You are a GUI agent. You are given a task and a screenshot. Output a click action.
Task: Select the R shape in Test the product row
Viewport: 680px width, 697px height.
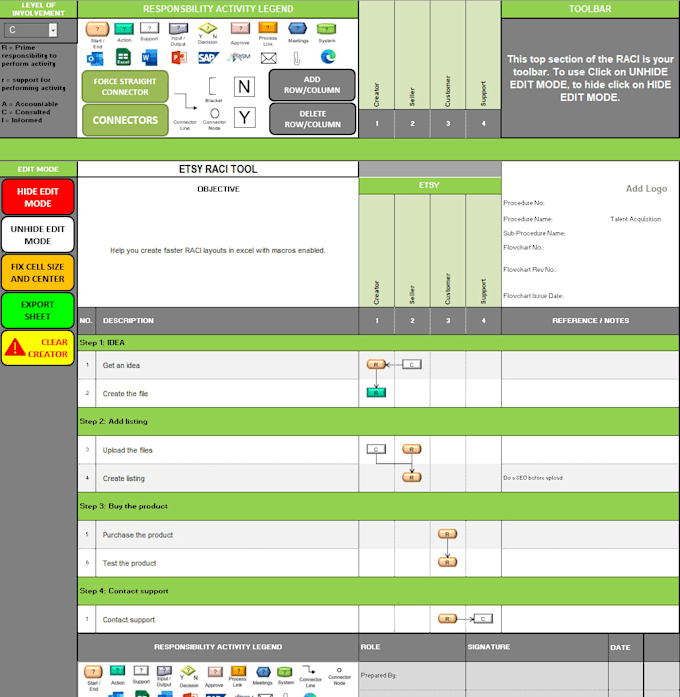(447, 562)
